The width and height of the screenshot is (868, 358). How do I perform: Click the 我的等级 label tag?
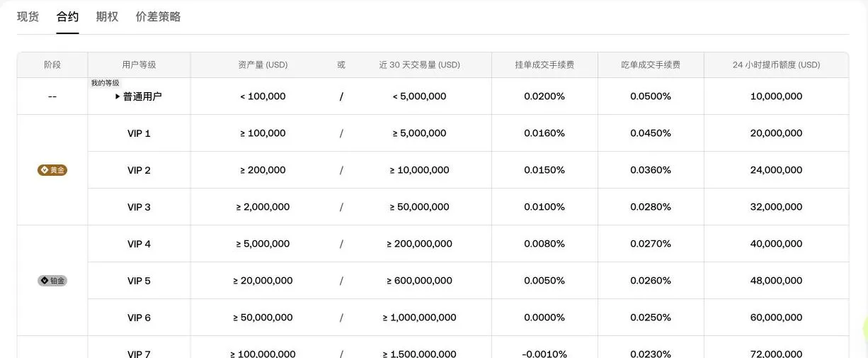(x=105, y=83)
